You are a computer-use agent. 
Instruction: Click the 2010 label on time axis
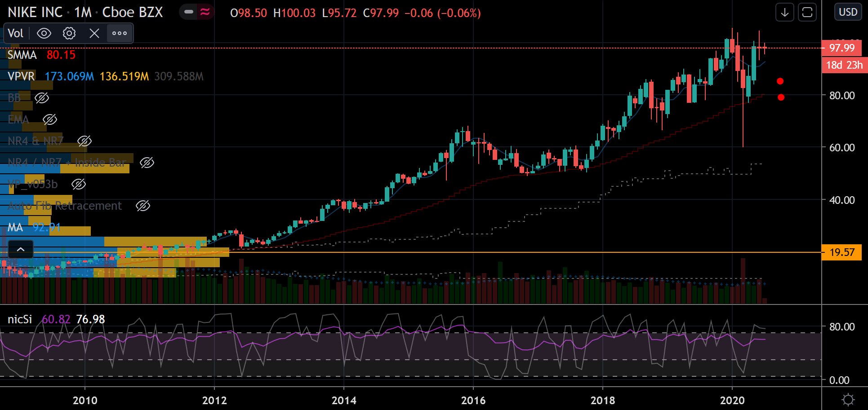pos(85,400)
